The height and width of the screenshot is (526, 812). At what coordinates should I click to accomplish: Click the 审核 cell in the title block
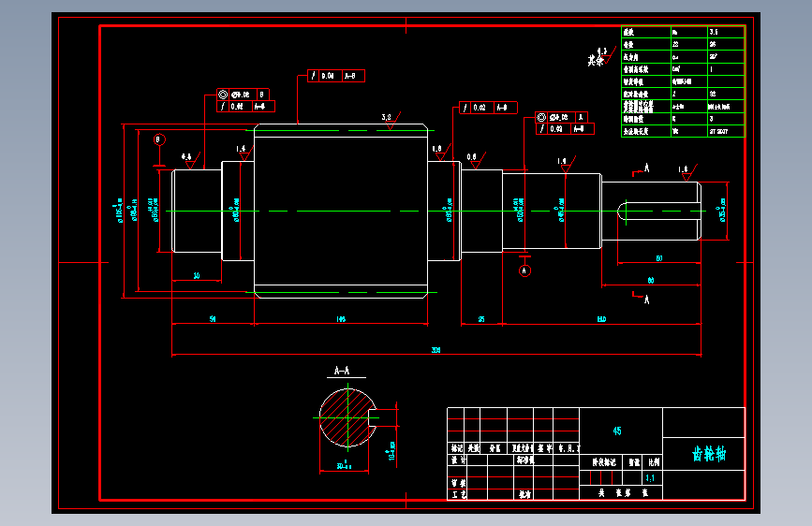pos(458,483)
